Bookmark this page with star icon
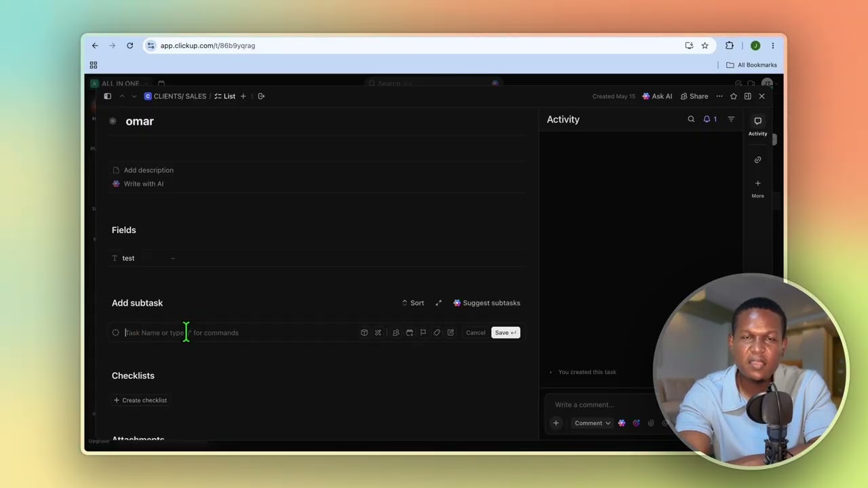The image size is (868, 488). click(705, 45)
